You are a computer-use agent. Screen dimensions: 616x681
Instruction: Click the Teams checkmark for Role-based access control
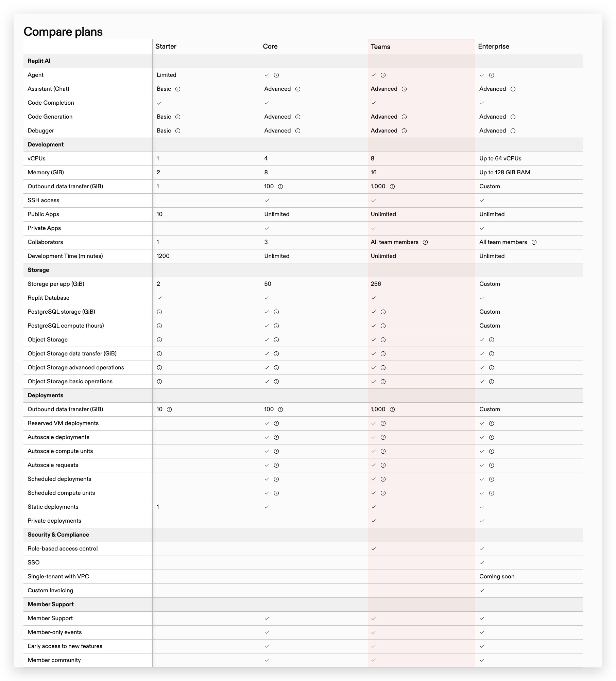click(374, 549)
